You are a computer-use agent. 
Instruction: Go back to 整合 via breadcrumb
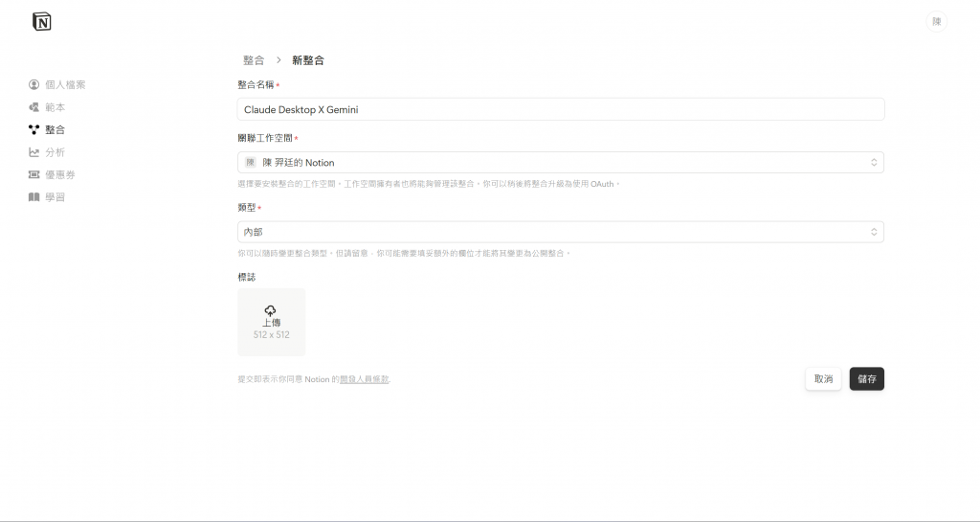pos(254,60)
